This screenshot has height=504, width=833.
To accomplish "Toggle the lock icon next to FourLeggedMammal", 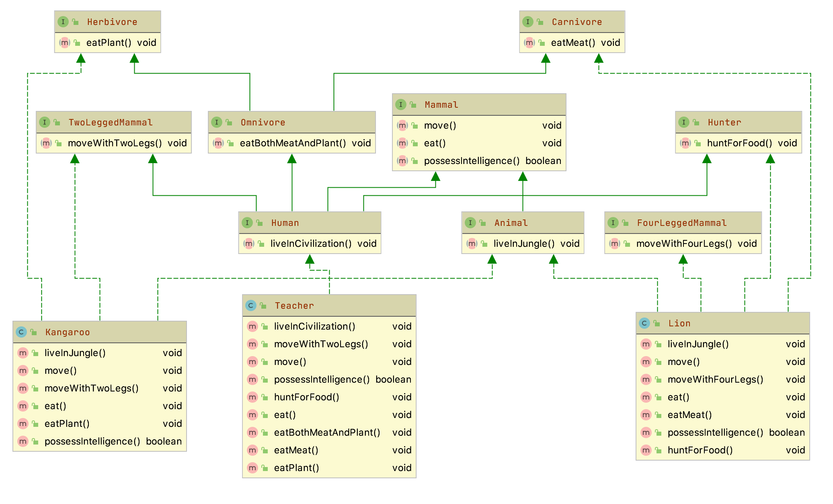I will pos(626,223).
